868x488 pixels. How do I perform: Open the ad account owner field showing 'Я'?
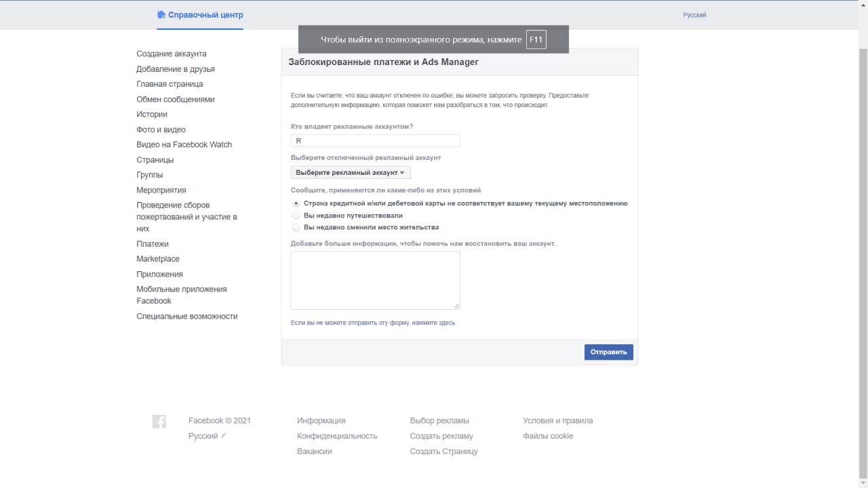[376, 141]
